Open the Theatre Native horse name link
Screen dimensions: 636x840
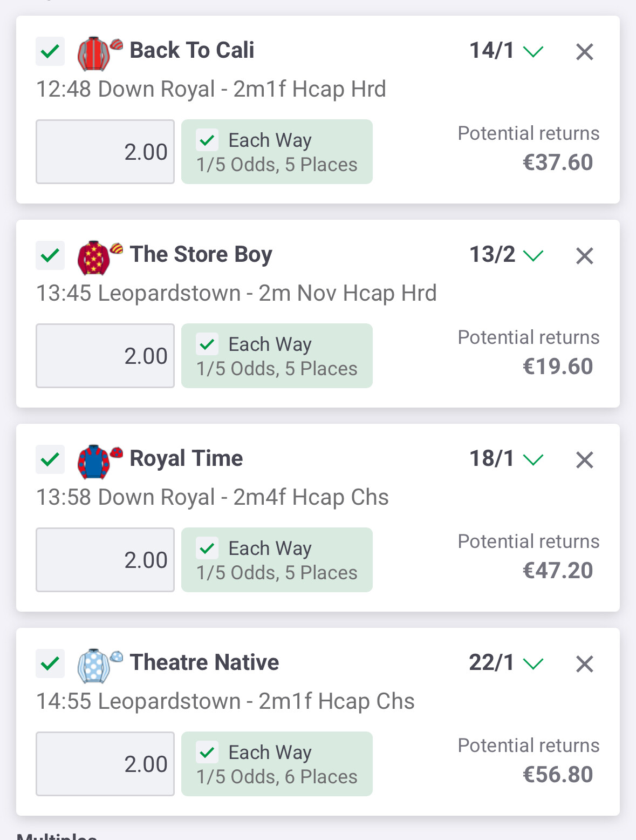click(204, 662)
